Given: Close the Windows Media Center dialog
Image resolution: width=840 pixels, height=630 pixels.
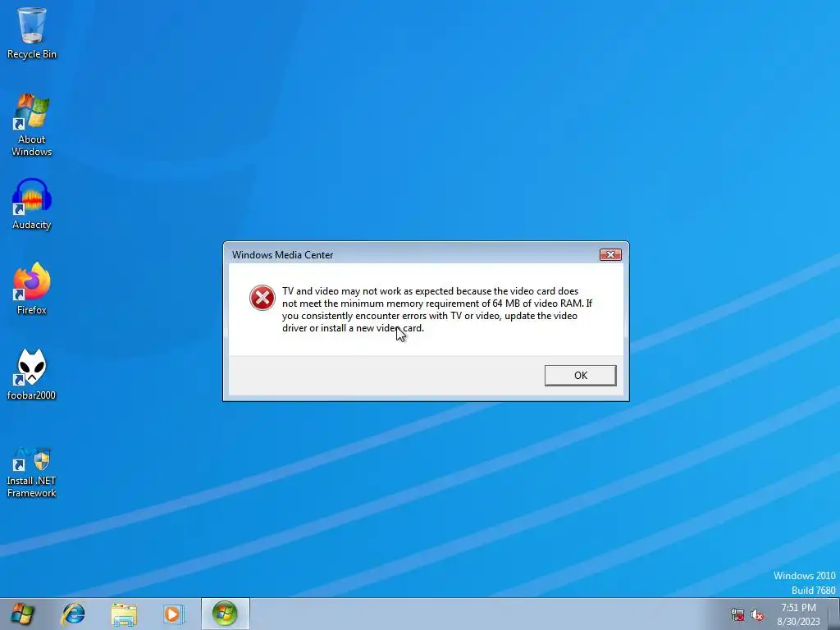Looking at the screenshot, I should [610, 254].
